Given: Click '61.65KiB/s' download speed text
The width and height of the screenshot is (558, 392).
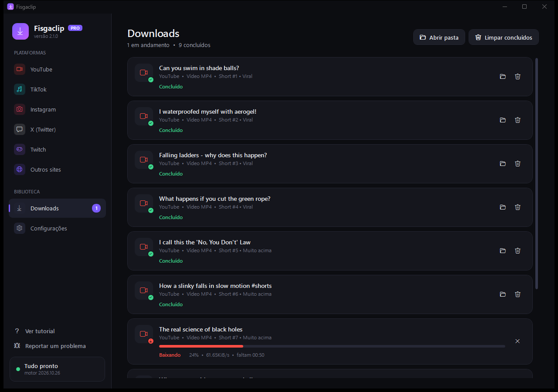Looking at the screenshot, I should (x=218, y=355).
